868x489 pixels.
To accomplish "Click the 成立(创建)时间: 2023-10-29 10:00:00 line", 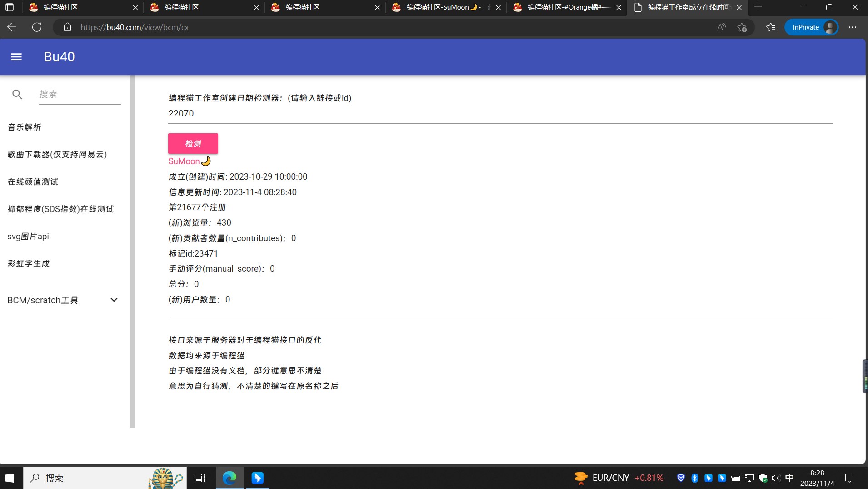I will point(238,177).
